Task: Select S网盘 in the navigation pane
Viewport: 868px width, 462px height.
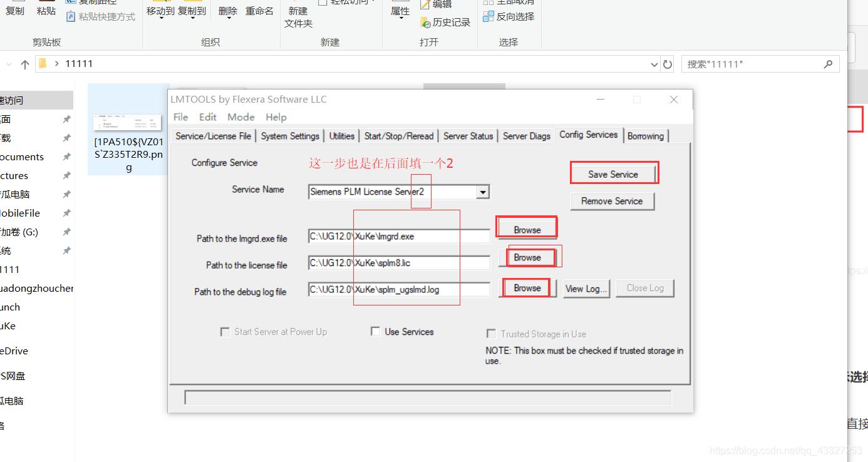Action: tap(13, 376)
